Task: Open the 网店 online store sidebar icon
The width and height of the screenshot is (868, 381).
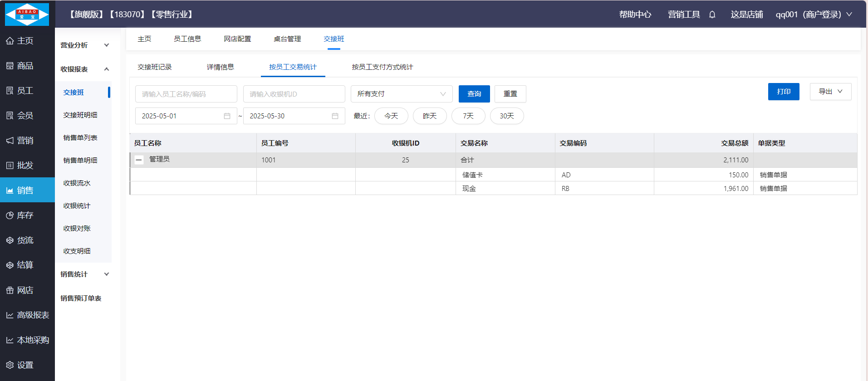Action: tap(10, 290)
